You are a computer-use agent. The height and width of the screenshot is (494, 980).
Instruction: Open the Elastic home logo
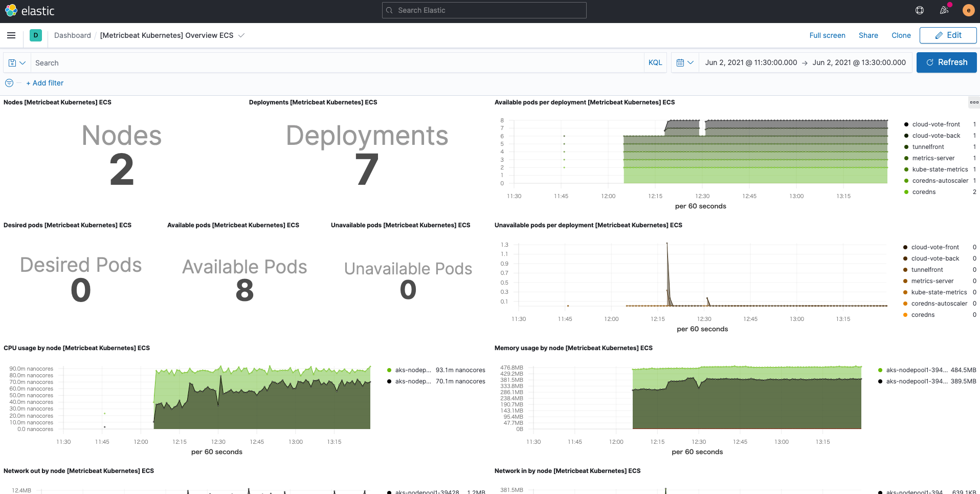tap(30, 11)
